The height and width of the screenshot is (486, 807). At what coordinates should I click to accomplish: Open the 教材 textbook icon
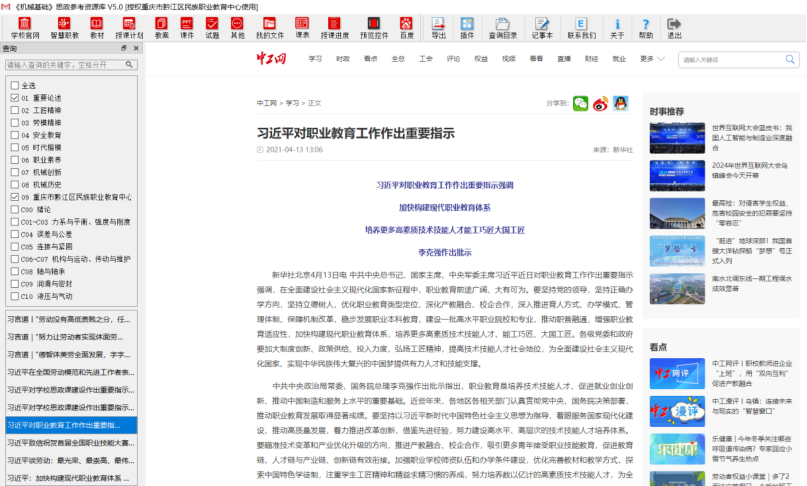[x=97, y=28]
